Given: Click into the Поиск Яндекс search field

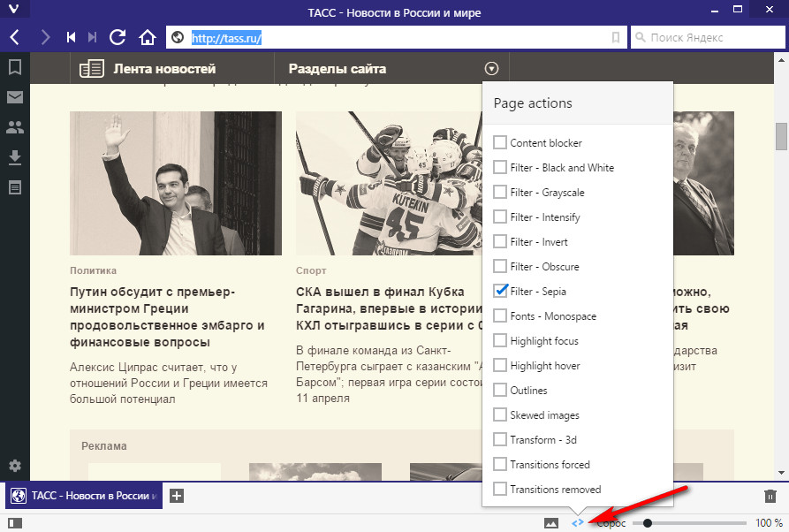Looking at the screenshot, I should point(708,37).
